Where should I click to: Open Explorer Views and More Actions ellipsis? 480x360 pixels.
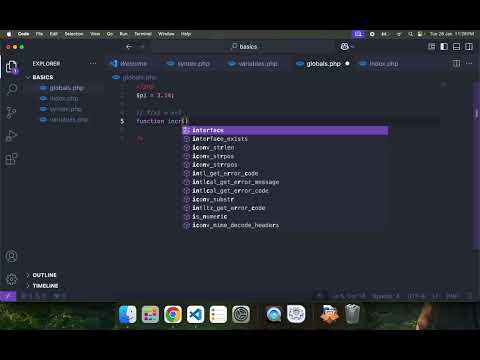(x=93, y=63)
